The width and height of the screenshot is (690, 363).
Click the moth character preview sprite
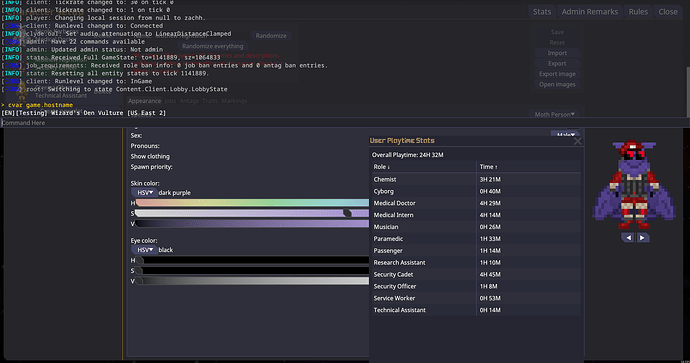(634, 185)
